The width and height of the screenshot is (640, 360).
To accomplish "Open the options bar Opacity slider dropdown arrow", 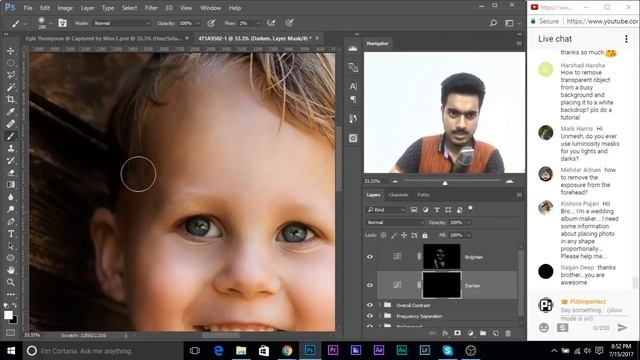I will pyautogui.click(x=198, y=23).
